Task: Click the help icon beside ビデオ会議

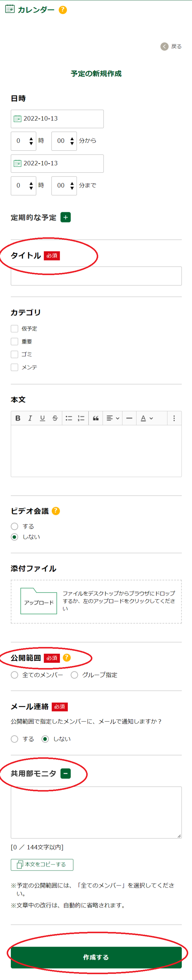Action: coord(56,511)
